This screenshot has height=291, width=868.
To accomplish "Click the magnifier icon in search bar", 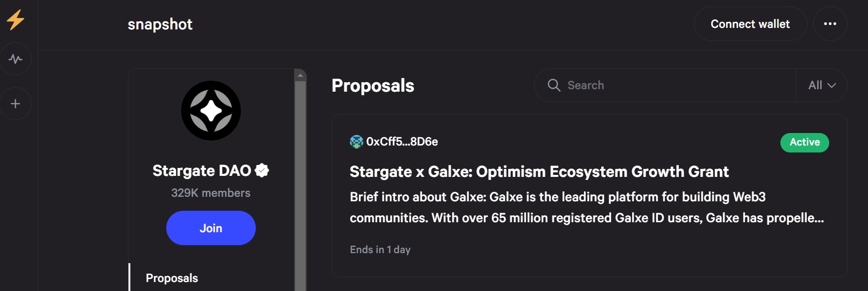I will (x=553, y=85).
